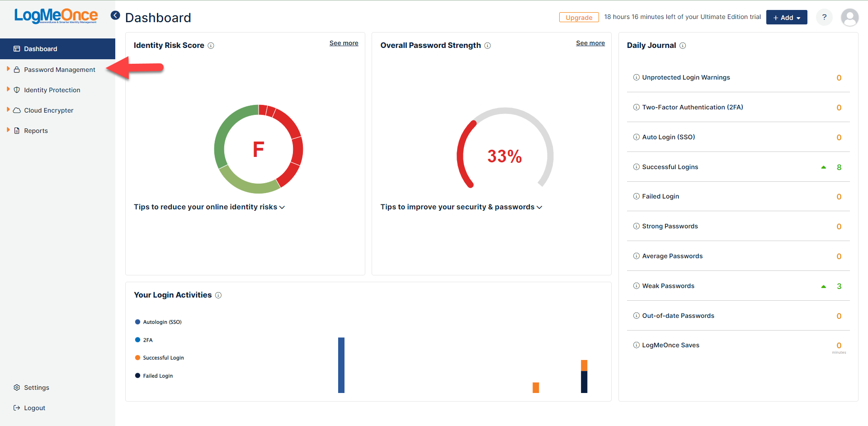The image size is (868, 426).
Task: Expand the Cloud Encrypter submenu arrow
Action: coord(8,109)
